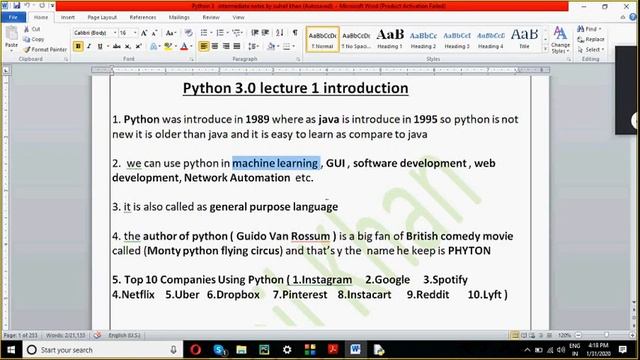The width and height of the screenshot is (640, 360).
Task: Select Justify alignment
Action: [x=237, y=46]
